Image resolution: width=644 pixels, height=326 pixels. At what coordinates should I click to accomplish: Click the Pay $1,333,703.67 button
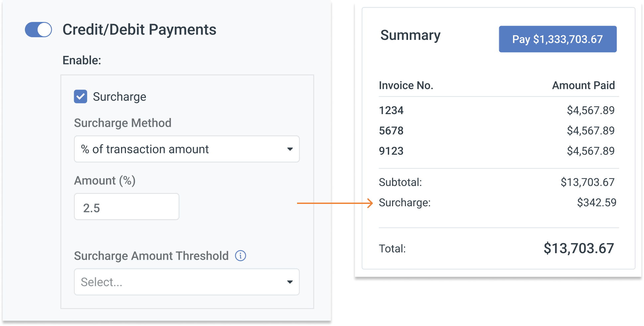click(x=557, y=39)
